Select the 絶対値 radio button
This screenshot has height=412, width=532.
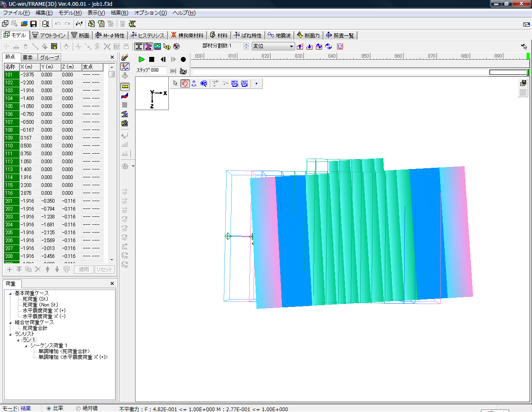tap(78, 408)
